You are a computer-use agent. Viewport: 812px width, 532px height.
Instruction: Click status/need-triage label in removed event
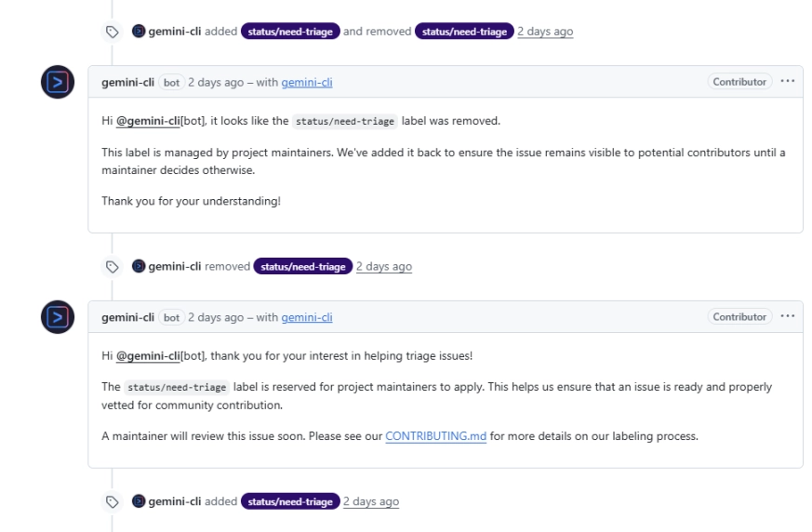tap(302, 267)
